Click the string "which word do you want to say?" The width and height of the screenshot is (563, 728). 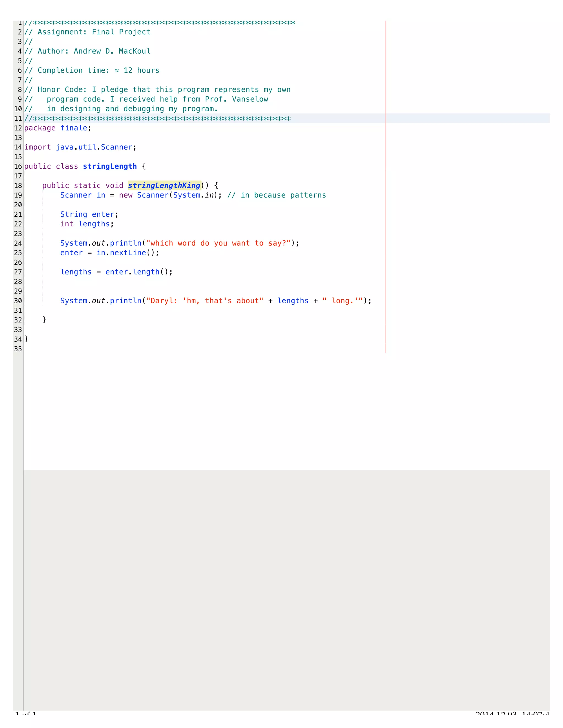[219, 243]
